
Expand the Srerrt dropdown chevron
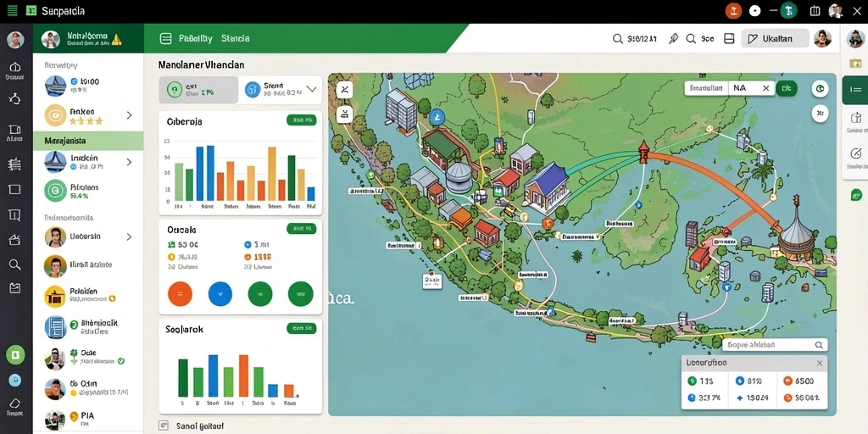pos(311,89)
